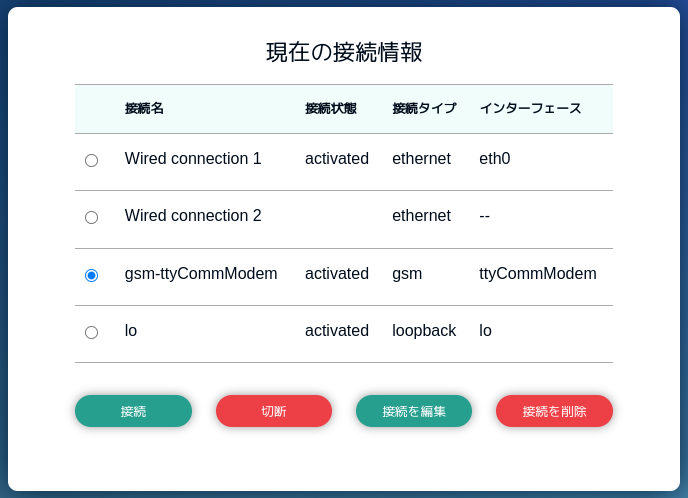Click the loopback type cell
The width and height of the screenshot is (688, 498).
(x=424, y=331)
